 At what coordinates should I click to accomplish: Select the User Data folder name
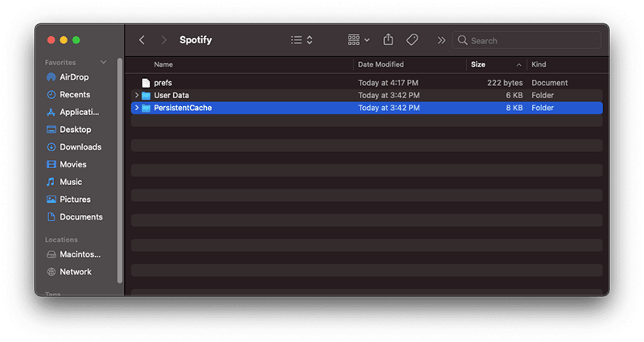(171, 95)
